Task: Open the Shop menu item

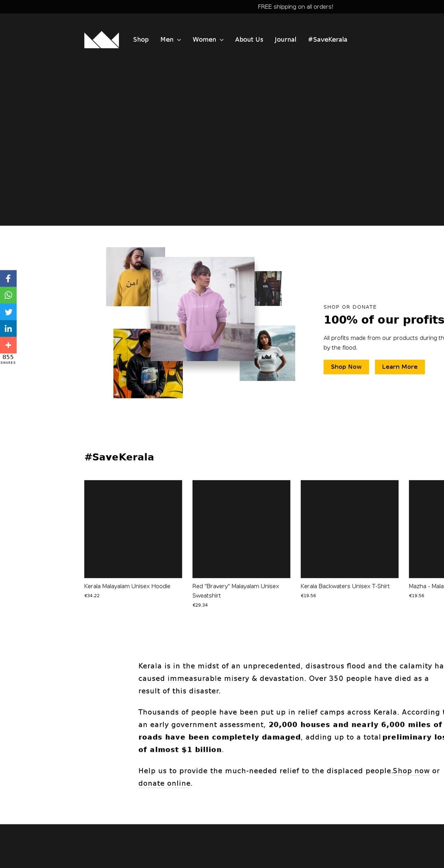Action: coord(141,40)
